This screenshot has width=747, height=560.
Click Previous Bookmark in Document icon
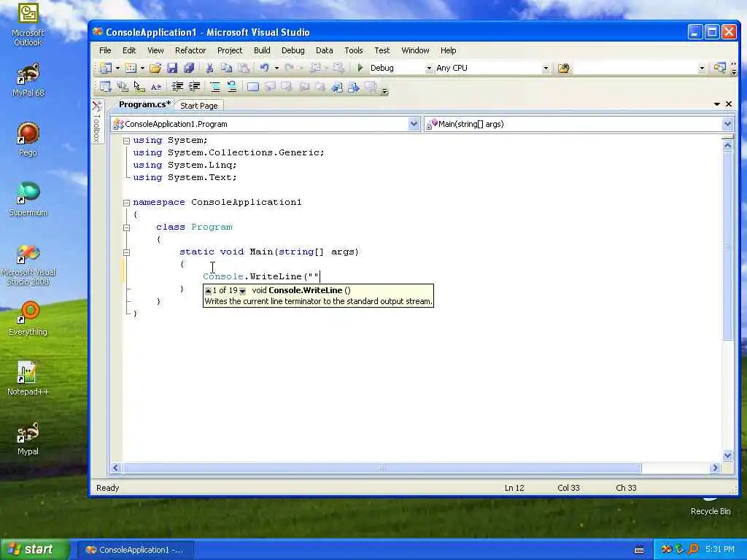tap(337, 87)
